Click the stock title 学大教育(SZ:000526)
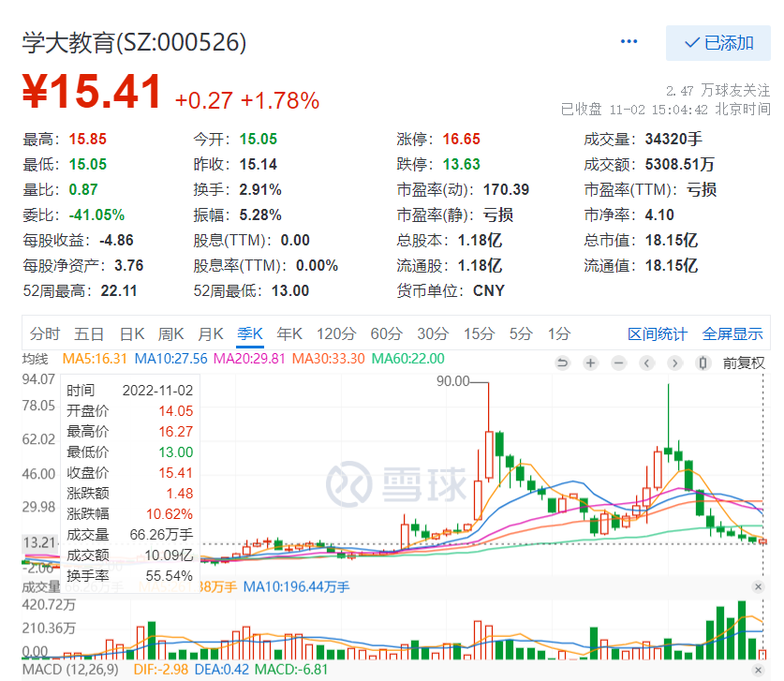This screenshot has height=681, width=784. coord(135,42)
